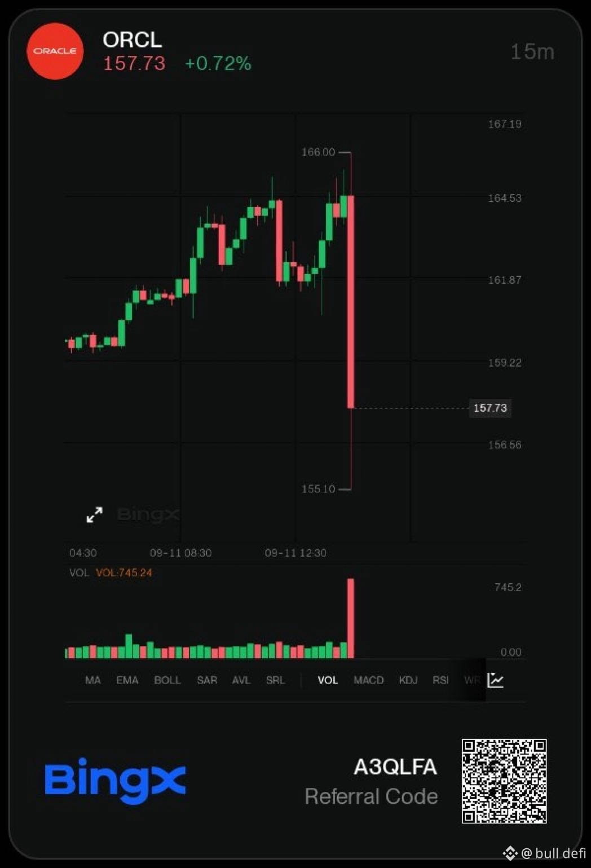Select the AVL indicator

[x=241, y=680]
